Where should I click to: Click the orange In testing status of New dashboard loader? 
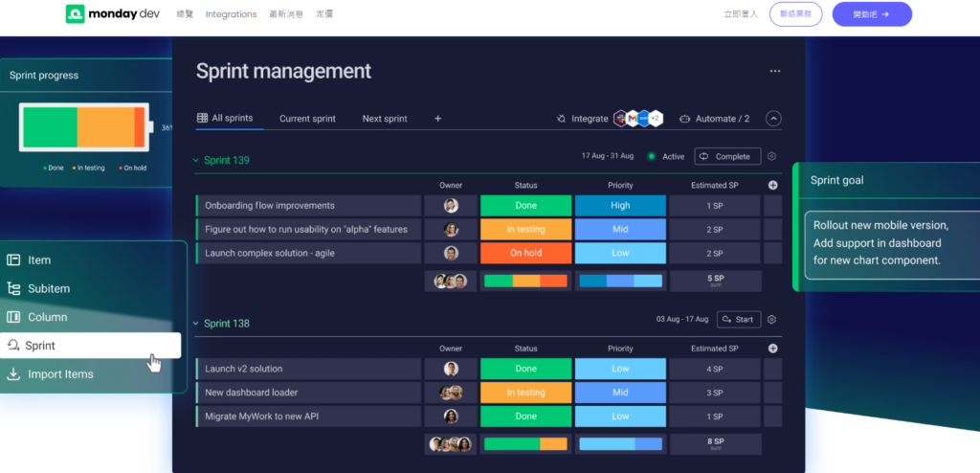(x=525, y=393)
